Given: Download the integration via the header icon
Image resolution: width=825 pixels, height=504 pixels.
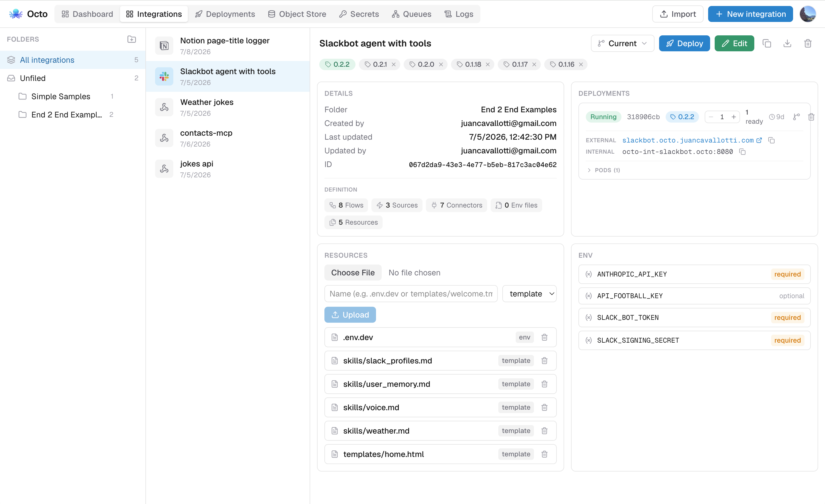Looking at the screenshot, I should tap(787, 43).
